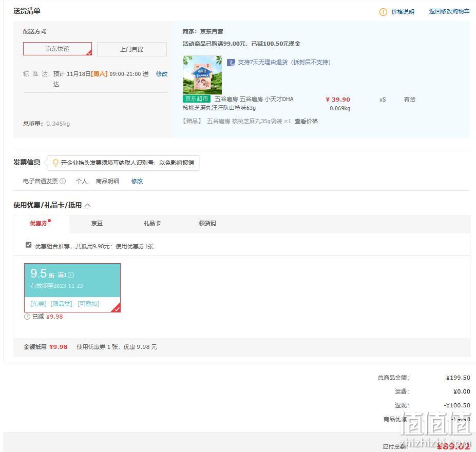Screen dimensions: 476x452
Task: Modify the delivery time via 修改
Action: point(162,74)
